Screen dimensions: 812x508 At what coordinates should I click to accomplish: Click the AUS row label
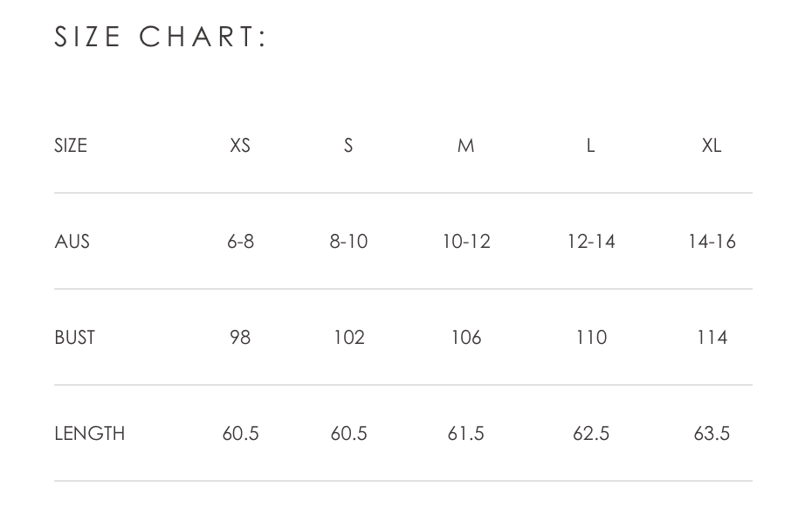[72, 241]
